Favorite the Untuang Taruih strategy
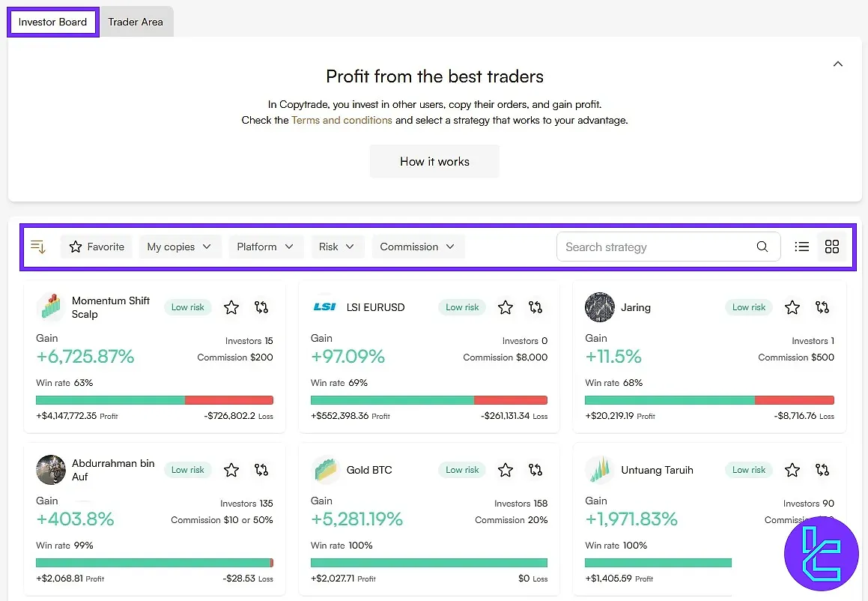The image size is (868, 601). tap(792, 470)
